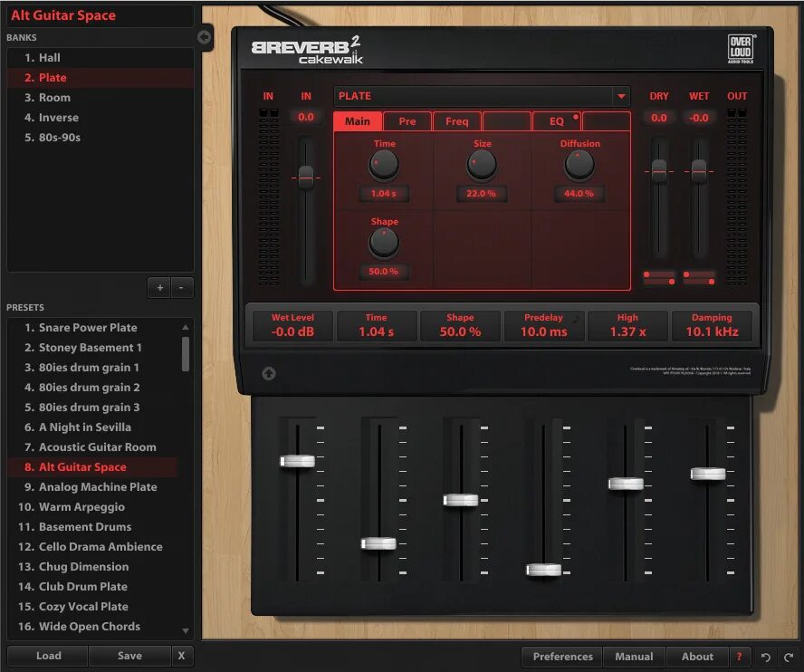Close the browser with the X button

[181, 656]
